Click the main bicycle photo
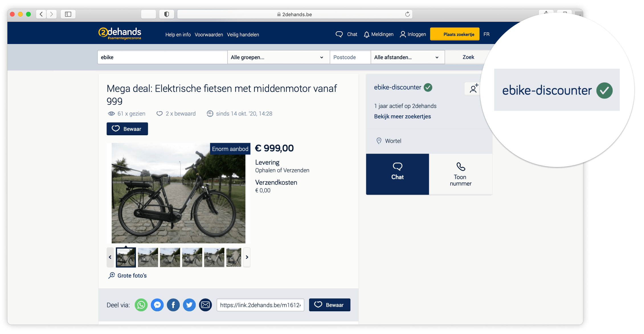Image resolution: width=644 pixels, height=334 pixels. (x=178, y=193)
